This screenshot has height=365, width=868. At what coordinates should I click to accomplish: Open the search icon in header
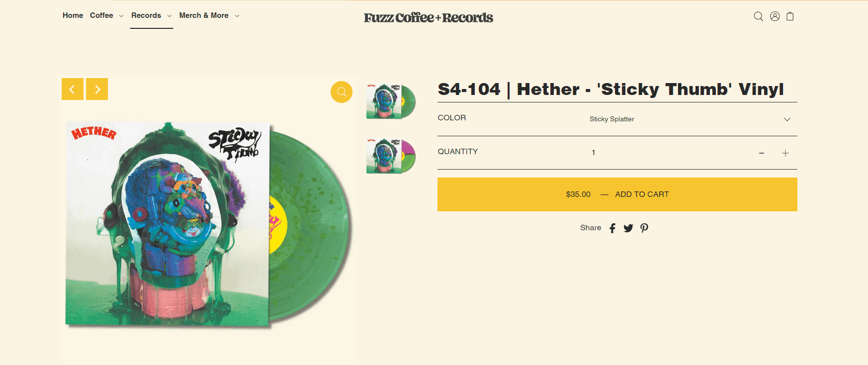758,16
